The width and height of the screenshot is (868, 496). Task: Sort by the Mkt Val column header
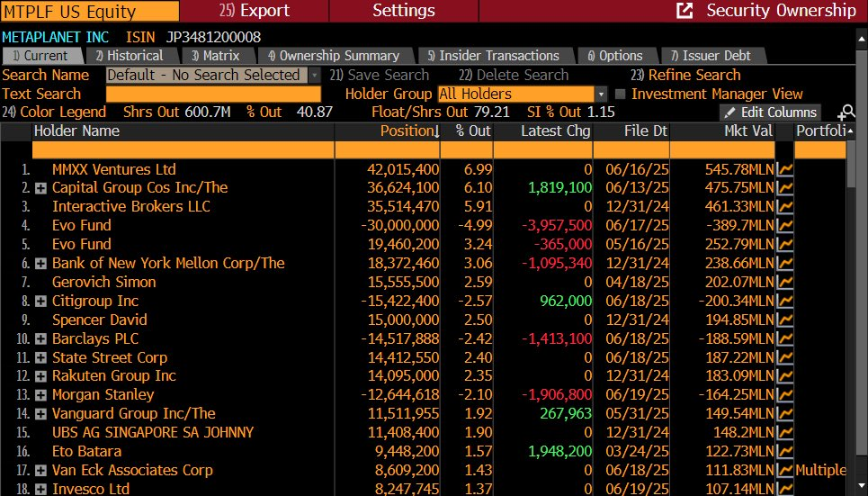[723, 131]
